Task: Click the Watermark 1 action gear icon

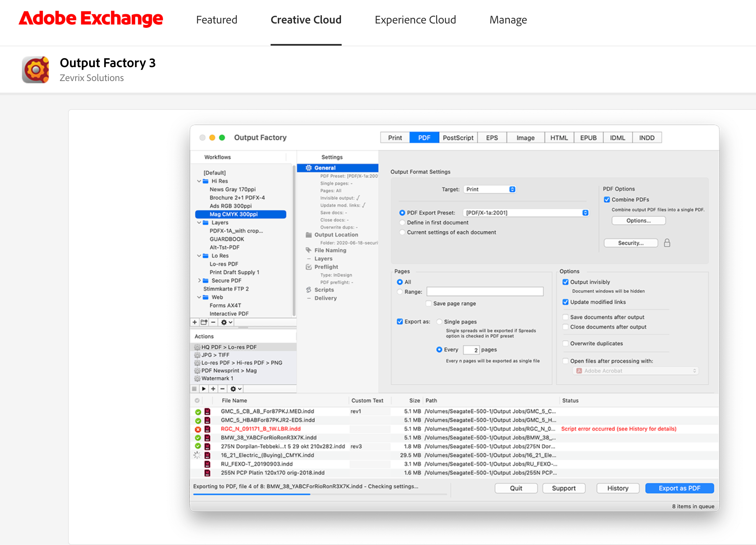Action: pyautogui.click(x=197, y=379)
